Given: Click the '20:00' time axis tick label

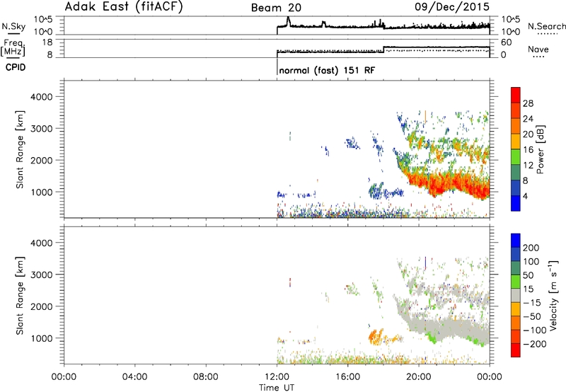Looking at the screenshot, I should (419, 377).
